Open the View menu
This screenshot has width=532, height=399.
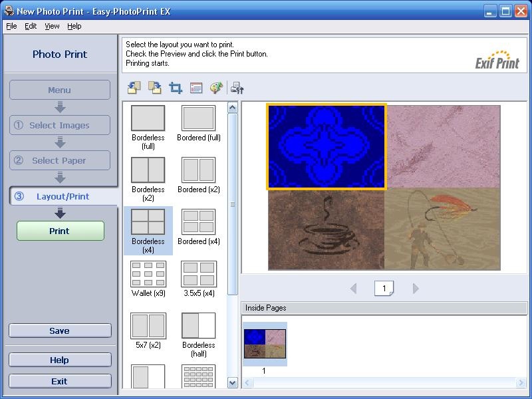click(52, 26)
